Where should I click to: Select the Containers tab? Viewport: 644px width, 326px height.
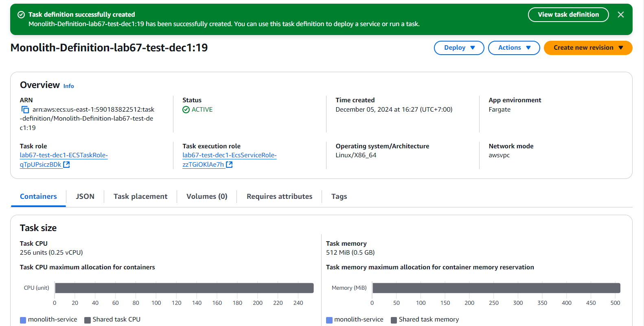tap(38, 196)
